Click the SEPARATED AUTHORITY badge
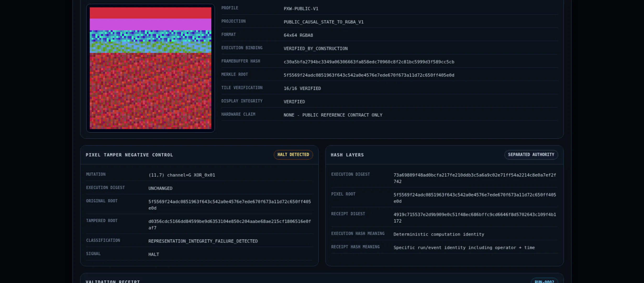The height and width of the screenshot is (283, 644). [x=531, y=155]
